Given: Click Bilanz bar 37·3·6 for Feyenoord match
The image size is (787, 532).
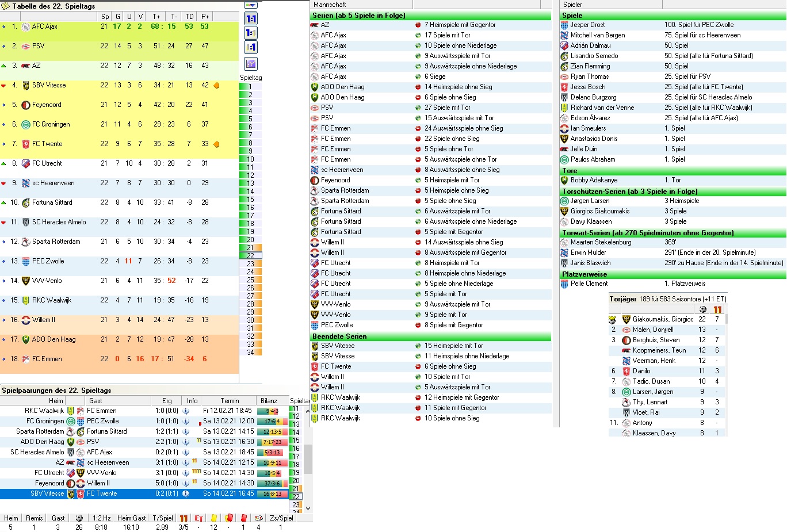Looking at the screenshot, I should click(x=273, y=484).
